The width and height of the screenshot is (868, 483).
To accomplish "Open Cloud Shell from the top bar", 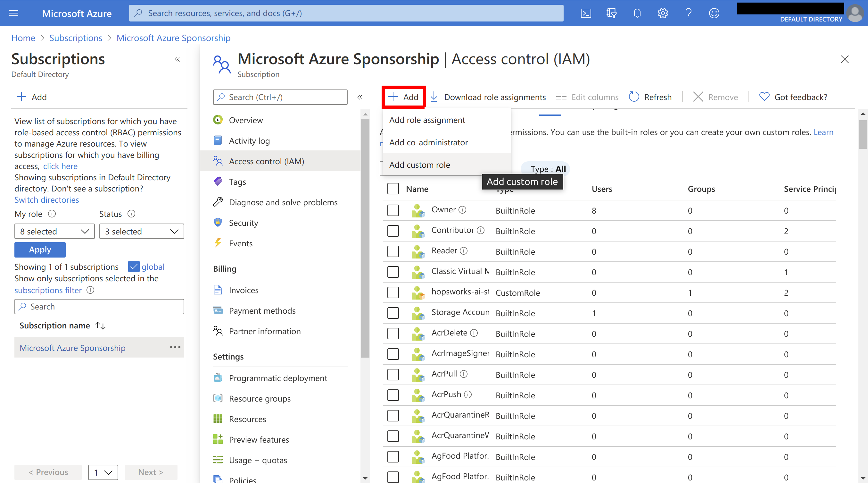I will click(586, 13).
